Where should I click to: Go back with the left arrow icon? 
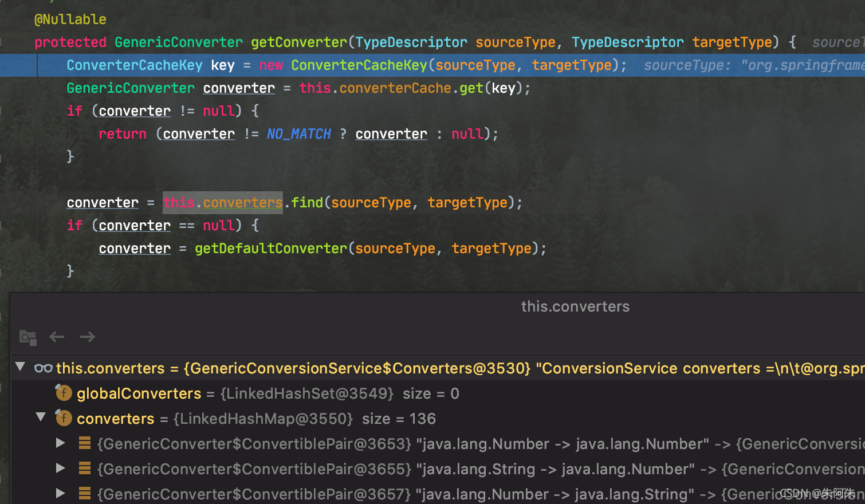(x=57, y=337)
